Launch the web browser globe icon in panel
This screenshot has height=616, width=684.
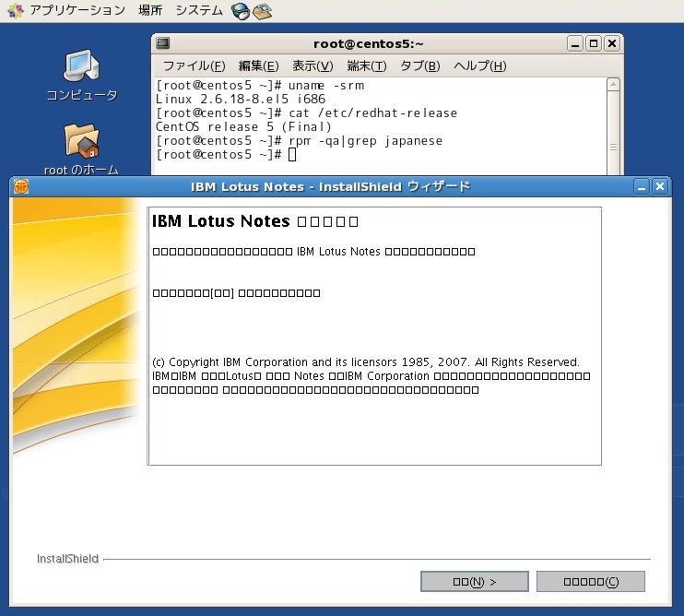tap(240, 11)
